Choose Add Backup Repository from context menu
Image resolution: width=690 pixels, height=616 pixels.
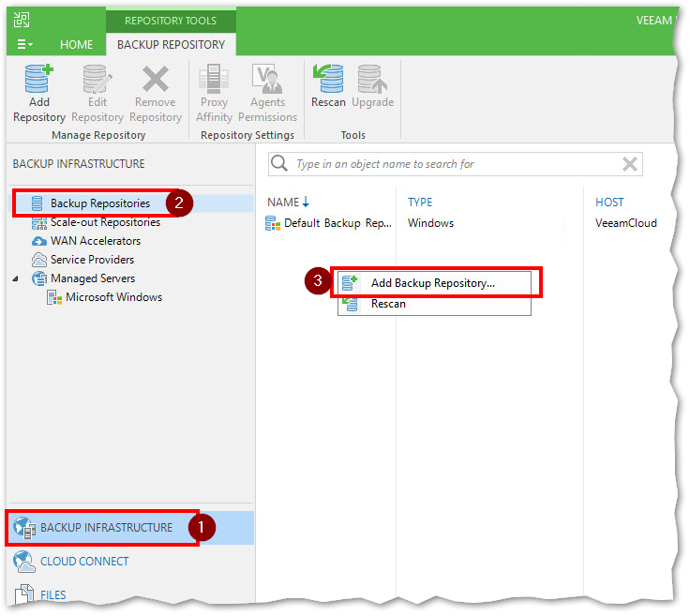(x=432, y=282)
